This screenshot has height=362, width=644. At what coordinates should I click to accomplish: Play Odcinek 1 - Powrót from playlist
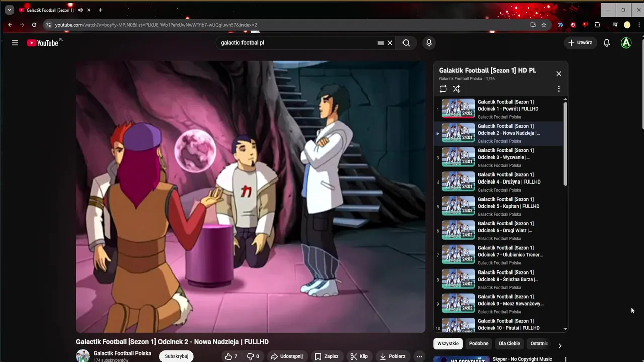coord(498,109)
